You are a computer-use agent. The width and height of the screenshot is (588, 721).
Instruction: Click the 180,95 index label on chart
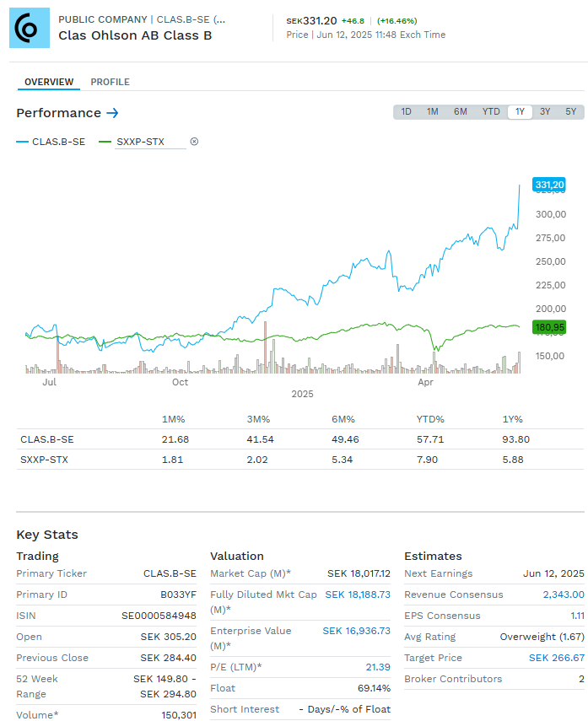549,327
